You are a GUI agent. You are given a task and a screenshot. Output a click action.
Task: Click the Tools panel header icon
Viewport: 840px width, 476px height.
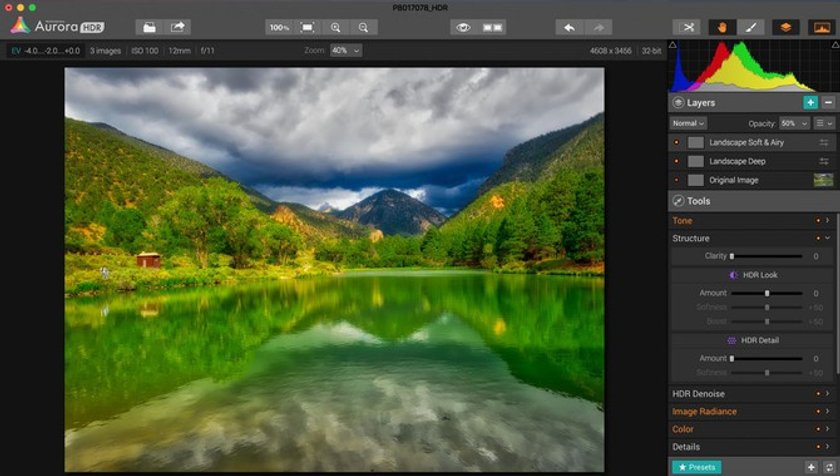(x=678, y=201)
